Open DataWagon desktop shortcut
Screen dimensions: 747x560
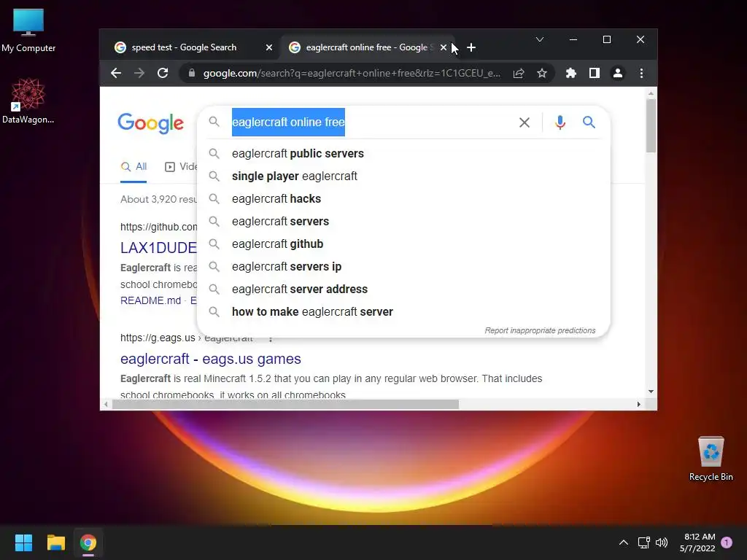pyautogui.click(x=28, y=101)
